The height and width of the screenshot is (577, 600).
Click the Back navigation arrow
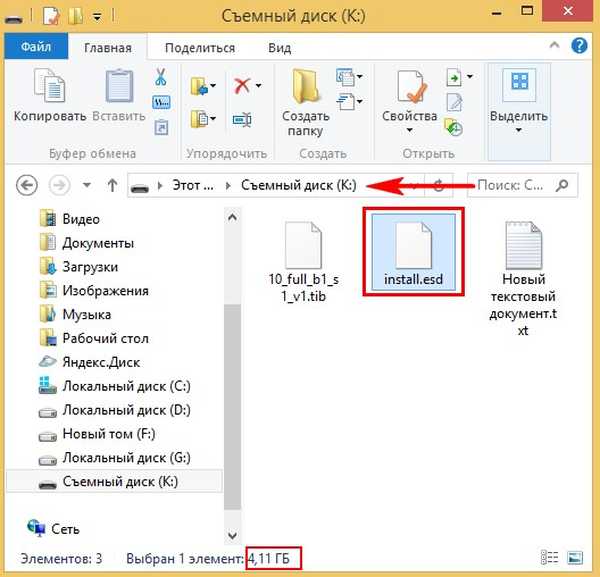tap(28, 185)
